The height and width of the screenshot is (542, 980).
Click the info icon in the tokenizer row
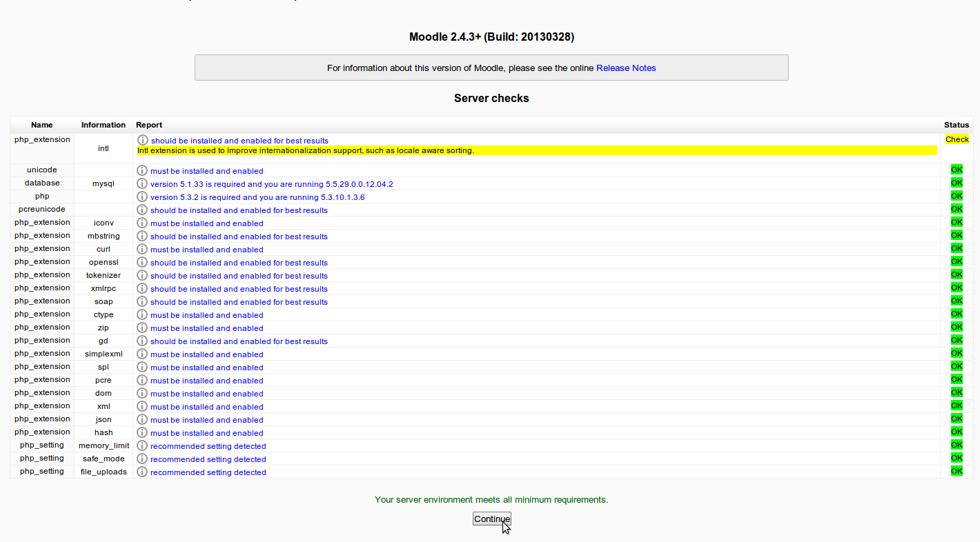click(142, 275)
